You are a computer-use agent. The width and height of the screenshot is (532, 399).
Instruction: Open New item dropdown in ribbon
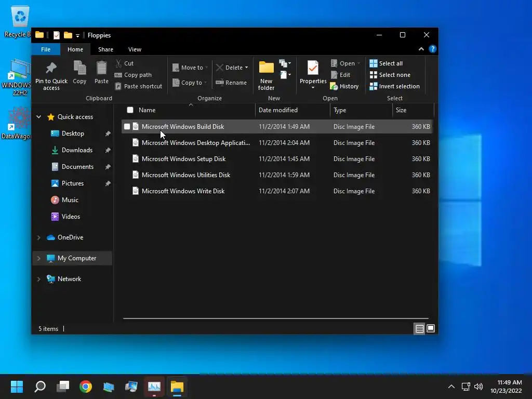pyautogui.click(x=285, y=63)
